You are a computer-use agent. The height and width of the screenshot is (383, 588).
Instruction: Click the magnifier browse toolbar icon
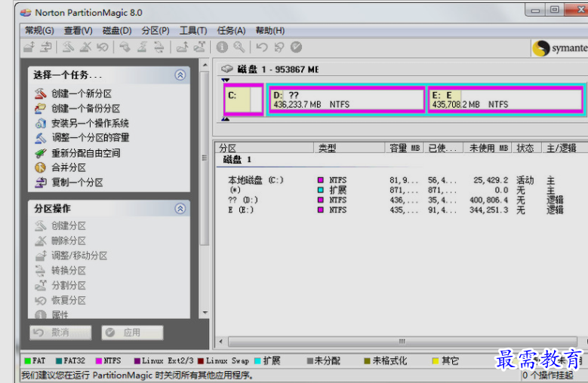pos(239,47)
